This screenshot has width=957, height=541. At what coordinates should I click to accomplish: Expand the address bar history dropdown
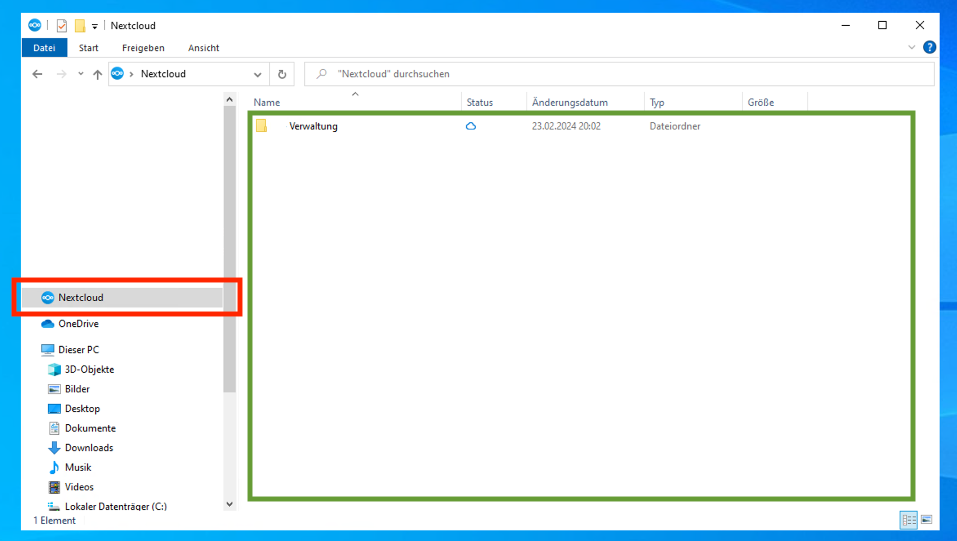[258, 74]
